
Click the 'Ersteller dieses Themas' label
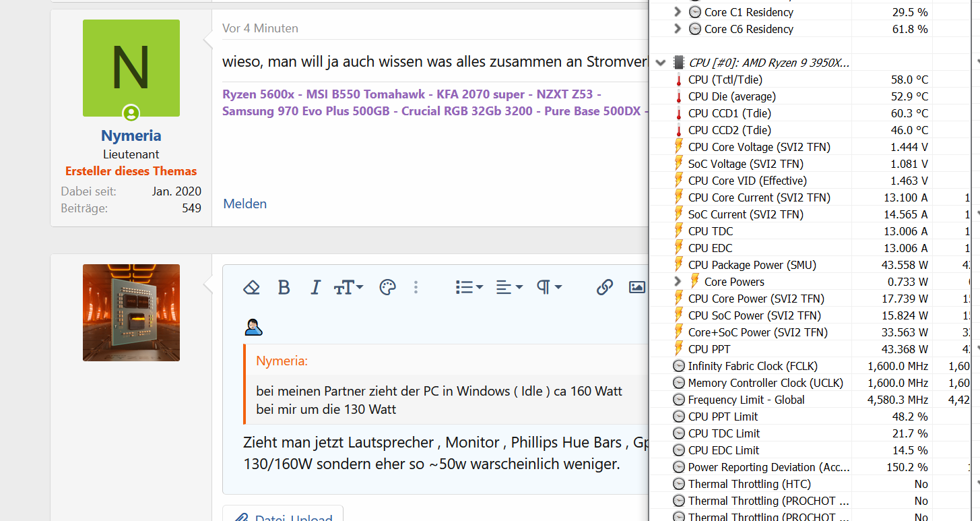pos(131,171)
